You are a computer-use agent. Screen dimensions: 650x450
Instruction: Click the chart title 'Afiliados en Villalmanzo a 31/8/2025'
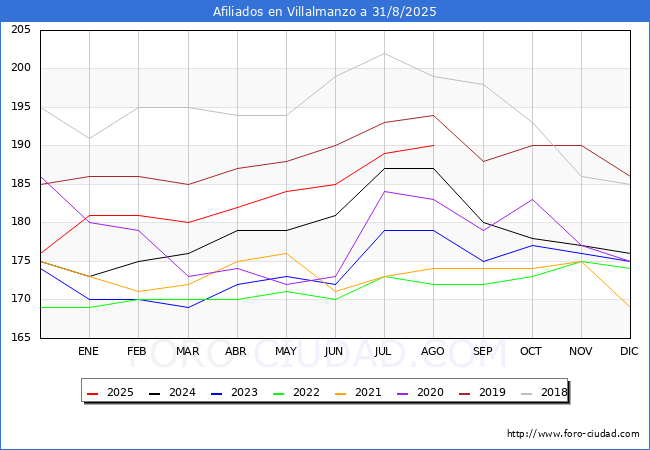tap(325, 12)
